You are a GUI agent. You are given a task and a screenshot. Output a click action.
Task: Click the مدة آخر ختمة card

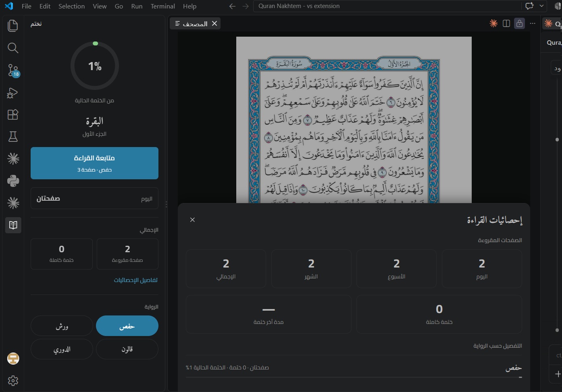(269, 314)
